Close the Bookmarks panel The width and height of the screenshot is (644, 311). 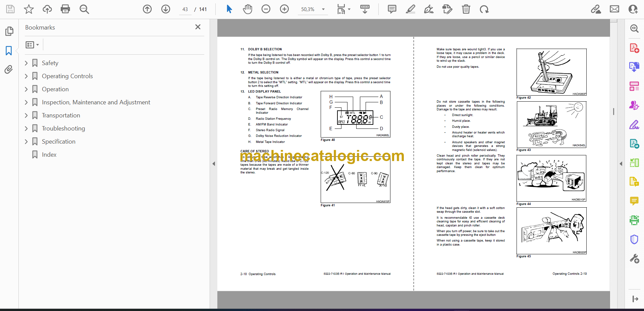click(198, 27)
